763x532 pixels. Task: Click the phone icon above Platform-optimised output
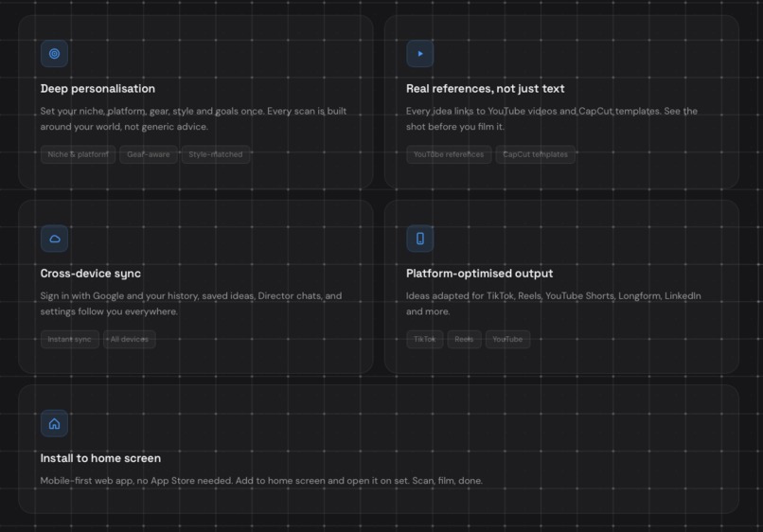pyautogui.click(x=420, y=239)
